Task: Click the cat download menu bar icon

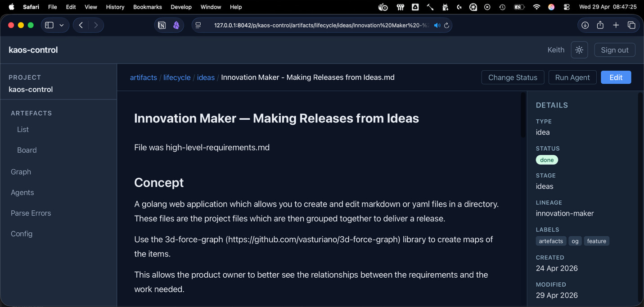Action: pyautogui.click(x=445, y=7)
